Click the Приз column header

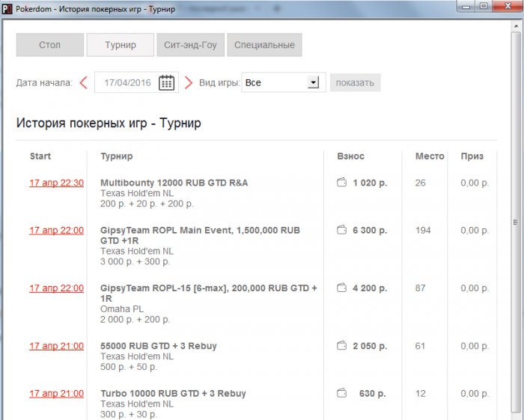point(472,156)
